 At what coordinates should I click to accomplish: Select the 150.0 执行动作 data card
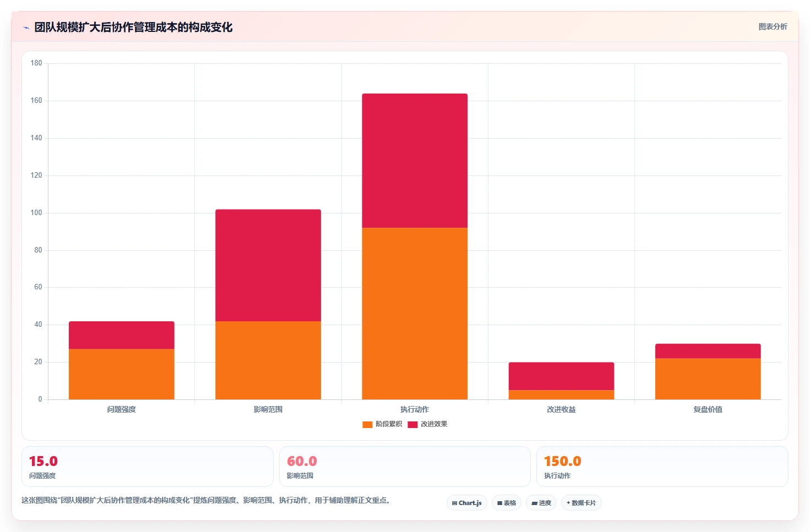pyautogui.click(x=662, y=467)
